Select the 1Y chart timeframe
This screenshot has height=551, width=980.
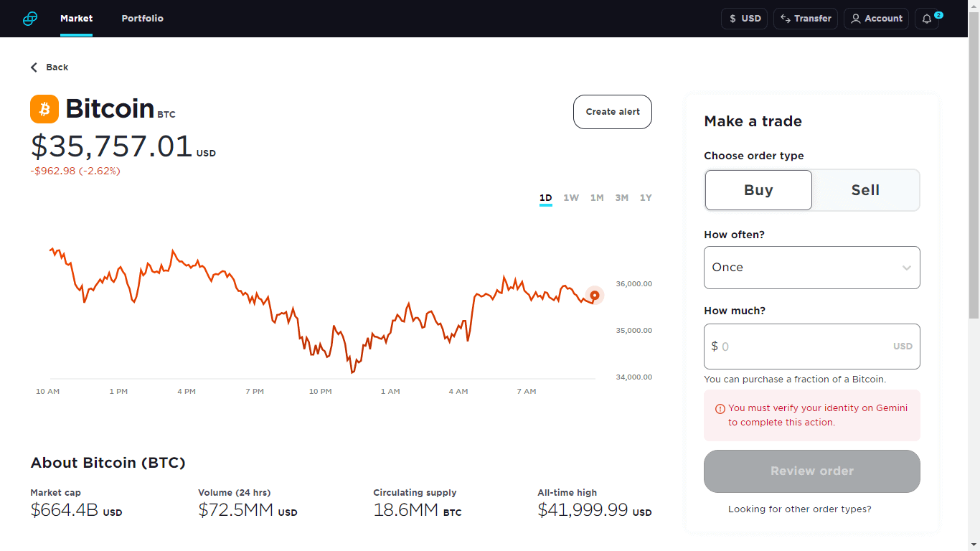645,197
